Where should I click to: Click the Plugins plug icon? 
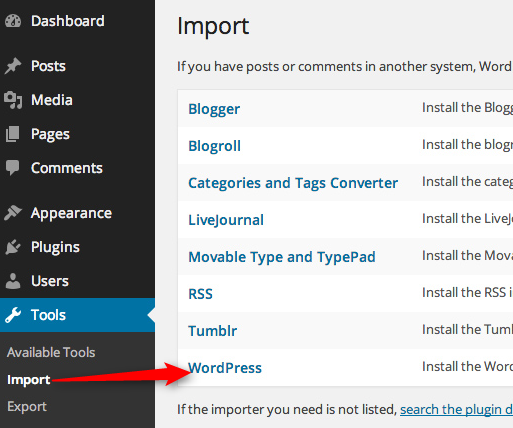click(13, 247)
